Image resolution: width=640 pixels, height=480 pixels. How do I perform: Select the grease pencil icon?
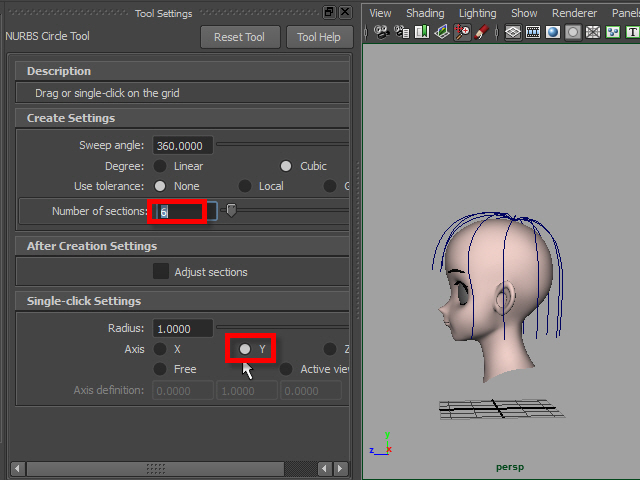click(482, 32)
